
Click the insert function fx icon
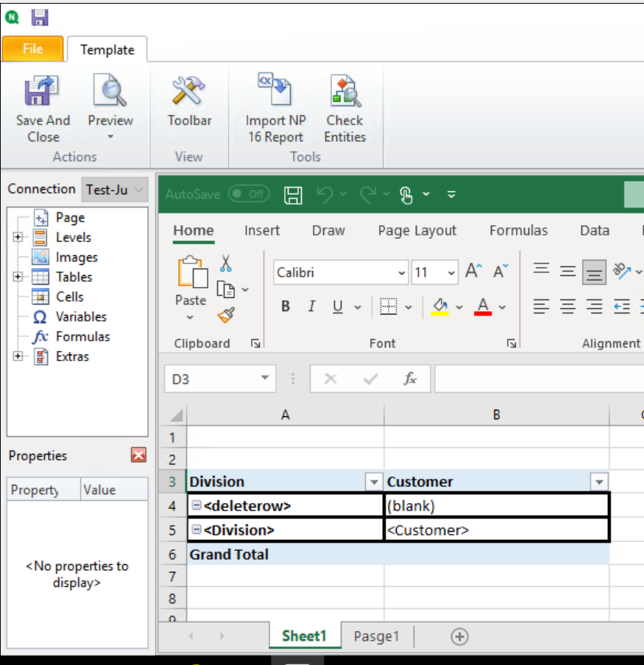pos(410,378)
